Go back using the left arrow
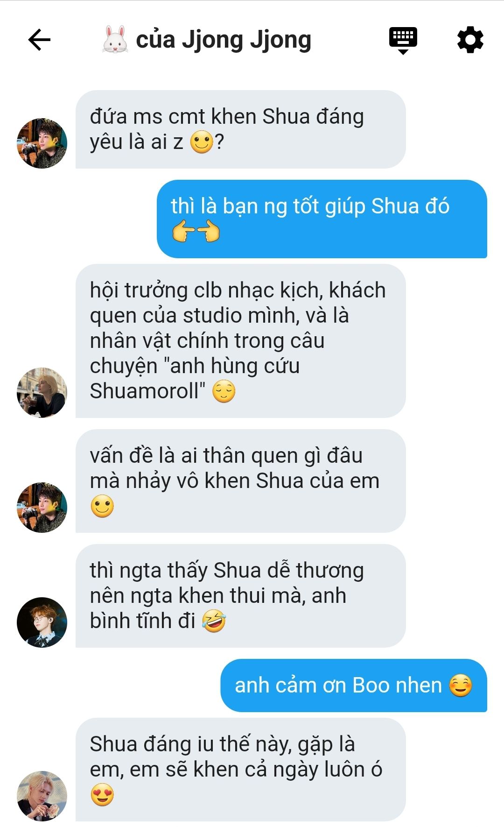This screenshot has height=827, width=504. click(x=39, y=40)
